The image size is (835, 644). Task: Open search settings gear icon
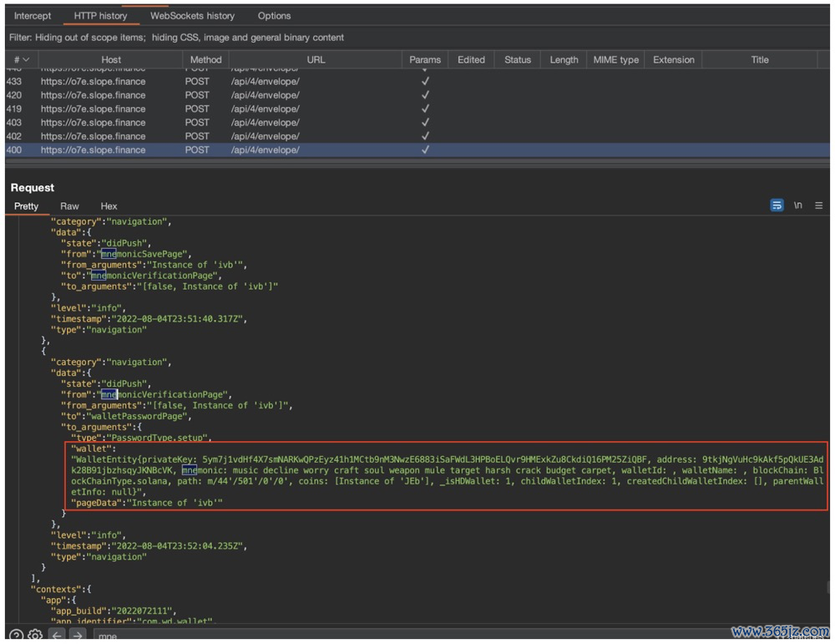coord(35,636)
